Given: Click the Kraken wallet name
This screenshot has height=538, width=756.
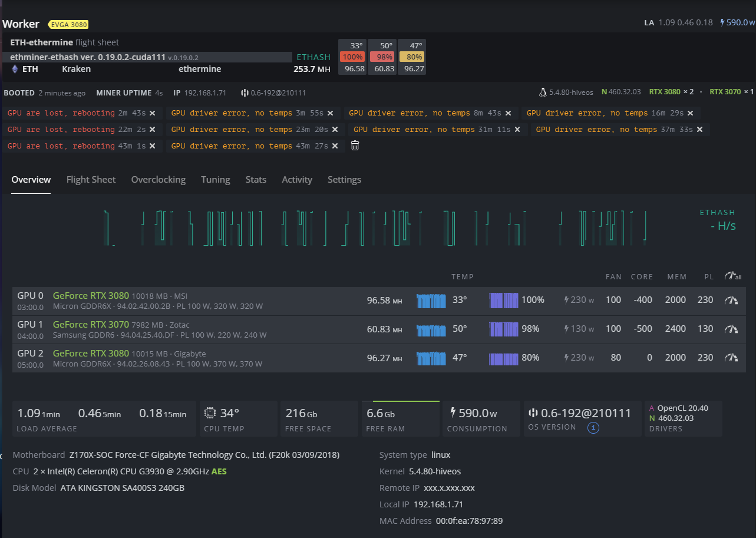Looking at the screenshot, I should pos(77,69).
